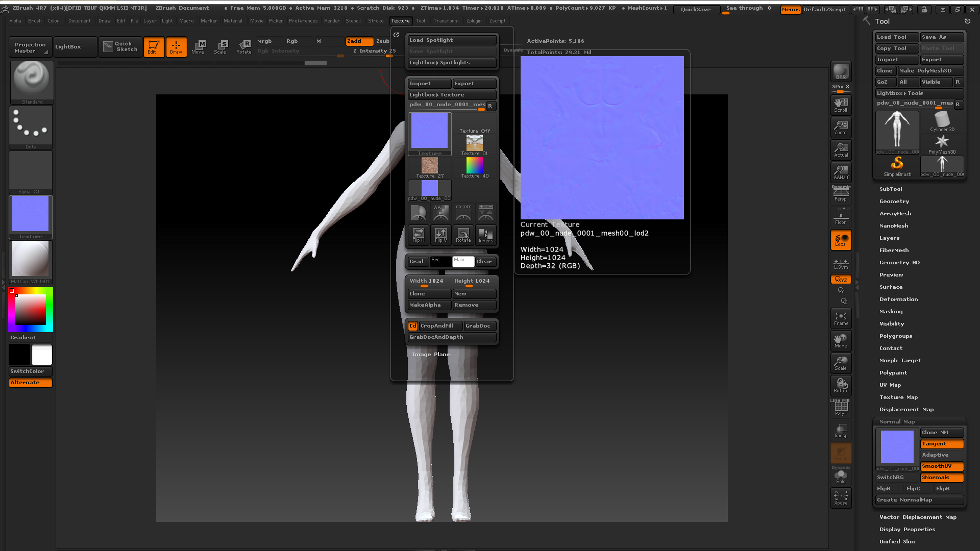Toggle the Tangent normal map option
Image resolution: width=980 pixels, height=551 pixels.
pos(942,444)
